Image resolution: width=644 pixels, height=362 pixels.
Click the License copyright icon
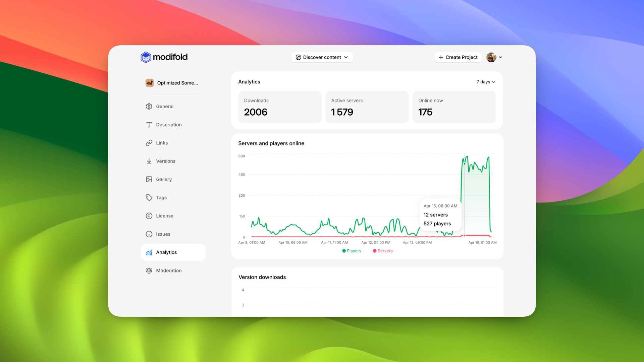[x=149, y=216]
